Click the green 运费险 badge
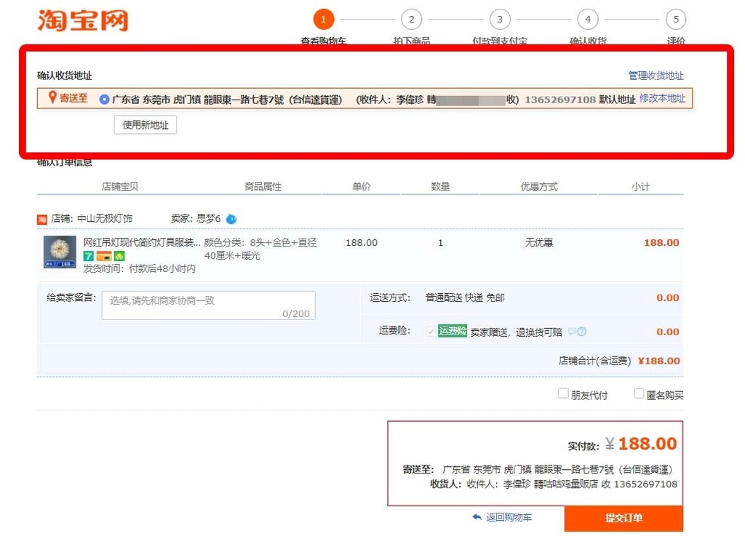Screen dimensions: 745x560 coord(453,331)
